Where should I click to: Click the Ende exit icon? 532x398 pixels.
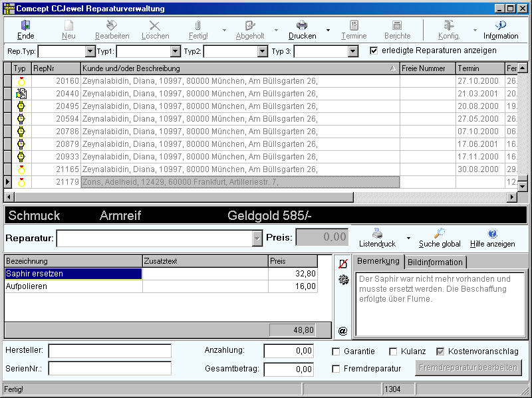(x=26, y=26)
